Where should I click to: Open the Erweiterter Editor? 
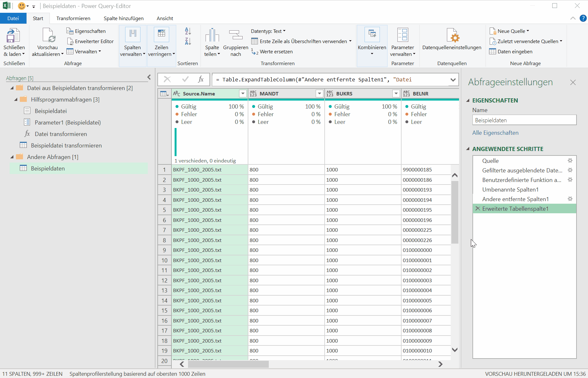click(90, 42)
